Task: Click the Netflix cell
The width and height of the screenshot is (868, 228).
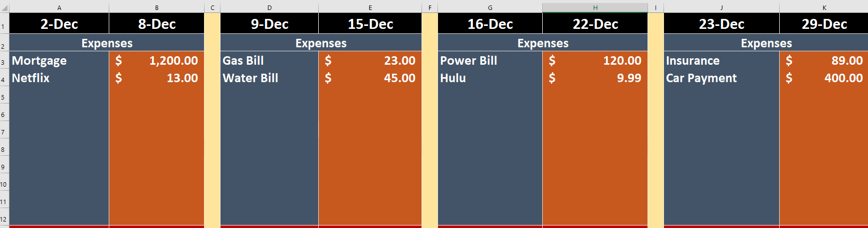Action: pyautogui.click(x=59, y=78)
